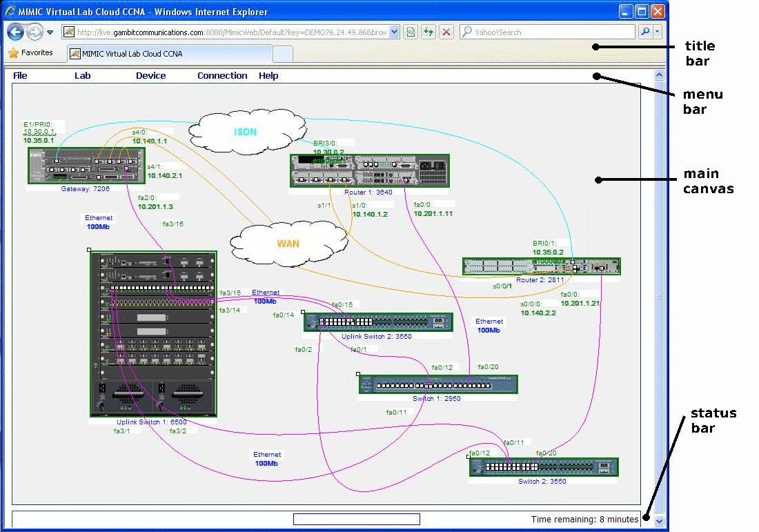
Task: Click the Gateway 7206 router device
Action: tap(86, 166)
